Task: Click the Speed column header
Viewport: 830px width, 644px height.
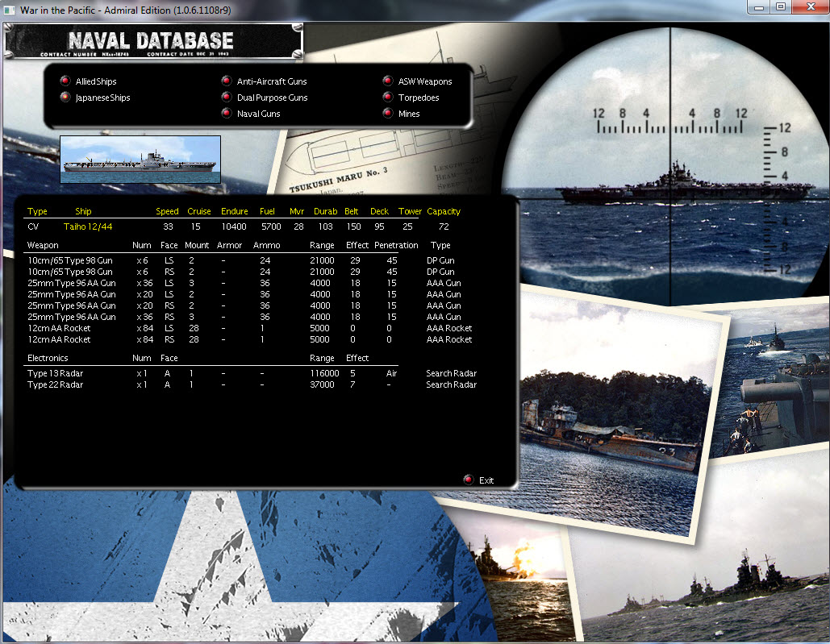Action: pyautogui.click(x=167, y=211)
